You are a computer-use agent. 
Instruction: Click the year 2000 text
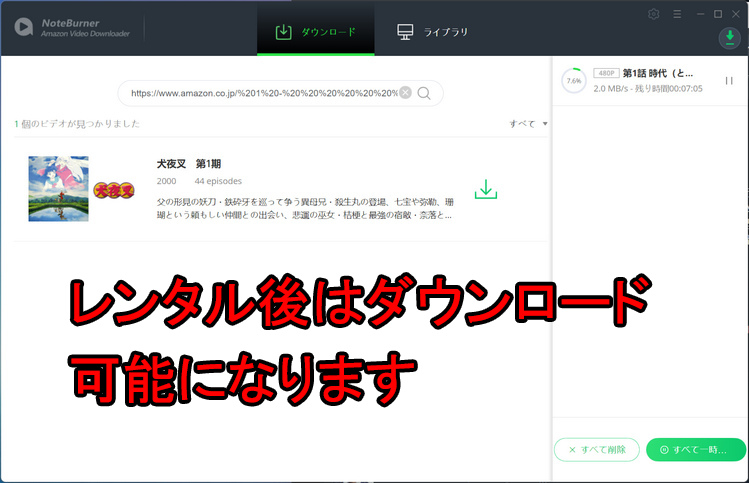166,181
